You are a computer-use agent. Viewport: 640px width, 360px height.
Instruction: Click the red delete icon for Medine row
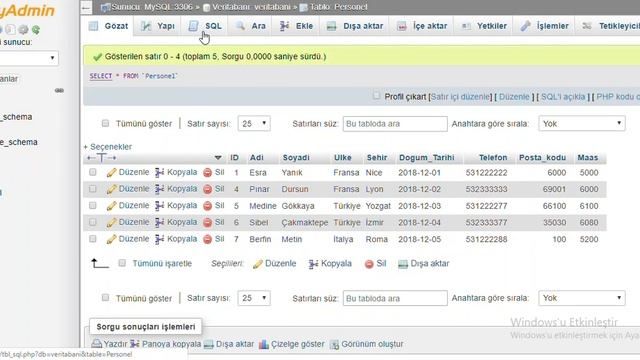point(207,206)
